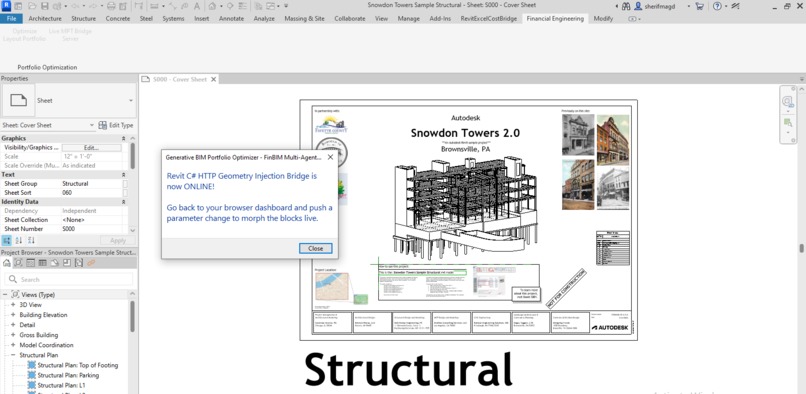
Task: Switch to the Architecture ribbon tab
Action: coord(45,19)
